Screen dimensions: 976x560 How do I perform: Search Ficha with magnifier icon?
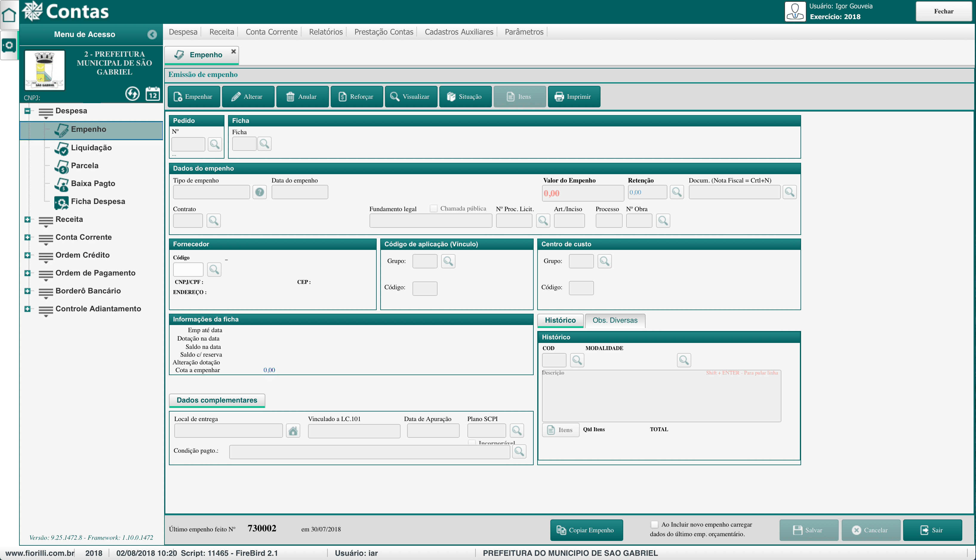264,144
